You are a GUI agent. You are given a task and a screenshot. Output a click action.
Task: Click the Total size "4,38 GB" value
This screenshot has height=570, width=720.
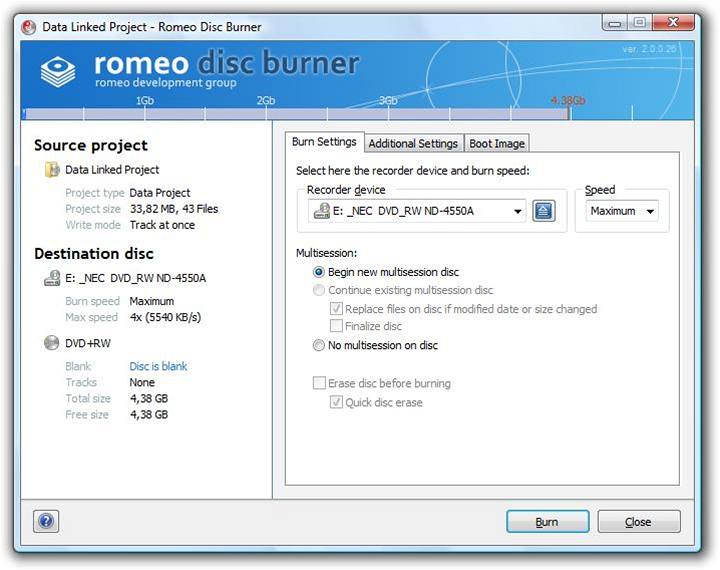[149, 398]
